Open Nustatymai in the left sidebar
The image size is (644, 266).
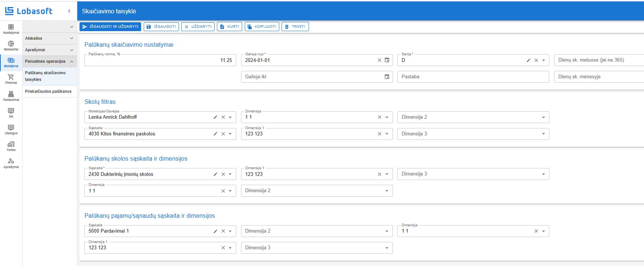[11, 29]
